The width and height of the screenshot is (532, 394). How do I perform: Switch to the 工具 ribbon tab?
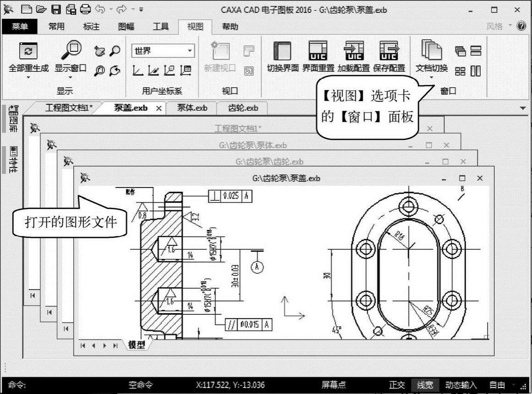click(x=161, y=27)
